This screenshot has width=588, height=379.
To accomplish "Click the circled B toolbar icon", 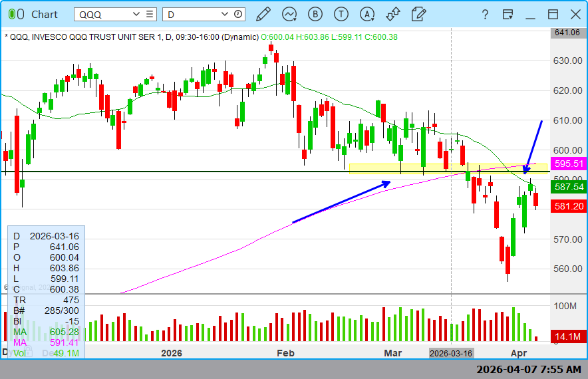I will point(315,14).
